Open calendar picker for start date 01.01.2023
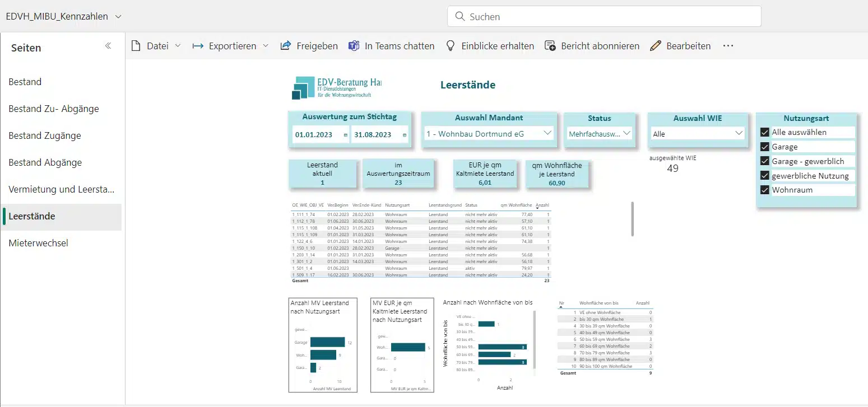The width and height of the screenshot is (868, 407). 345,135
